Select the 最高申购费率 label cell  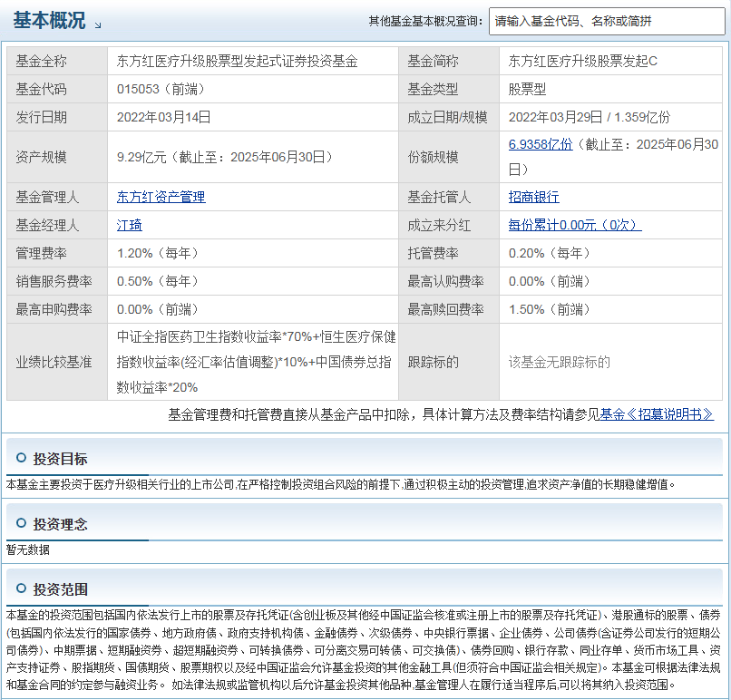point(57,309)
